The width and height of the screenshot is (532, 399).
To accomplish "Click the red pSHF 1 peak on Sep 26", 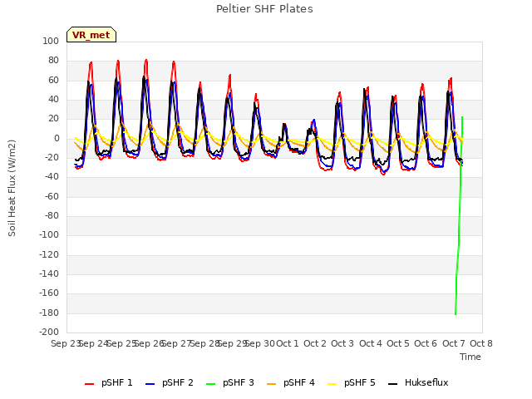I will pyautogui.click(x=146, y=61).
